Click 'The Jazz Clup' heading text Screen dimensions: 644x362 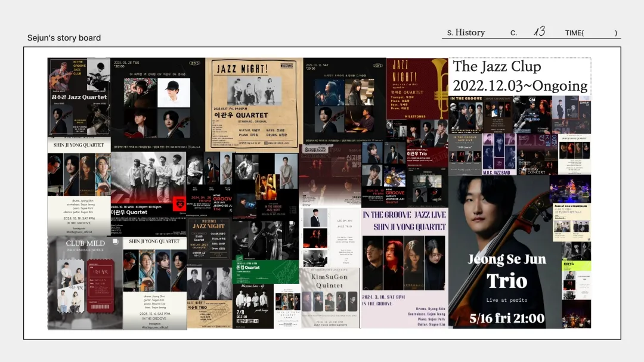497,66
